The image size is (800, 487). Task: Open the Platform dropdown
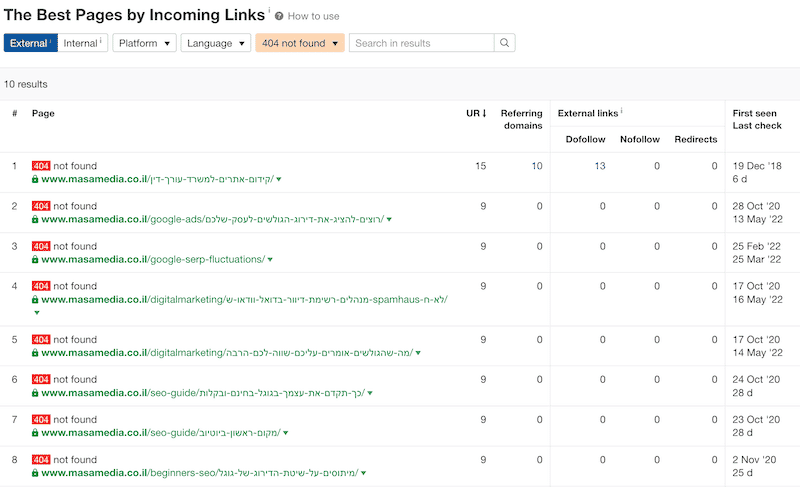[144, 43]
